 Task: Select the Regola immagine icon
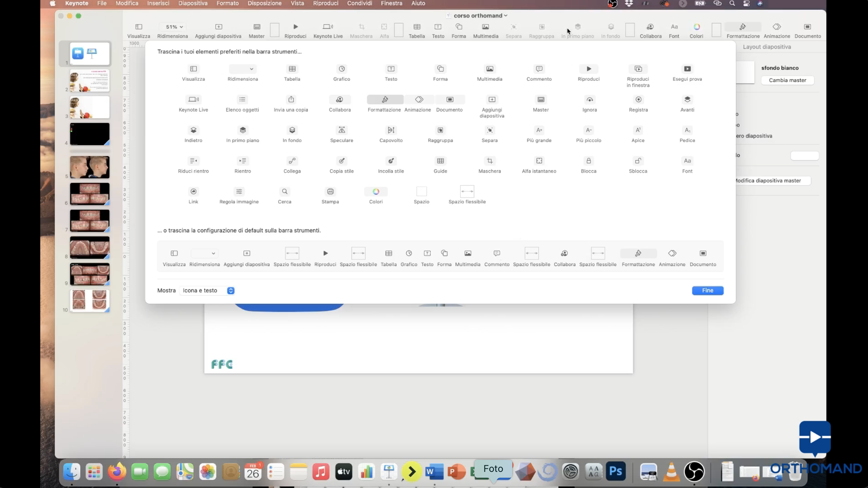239,191
